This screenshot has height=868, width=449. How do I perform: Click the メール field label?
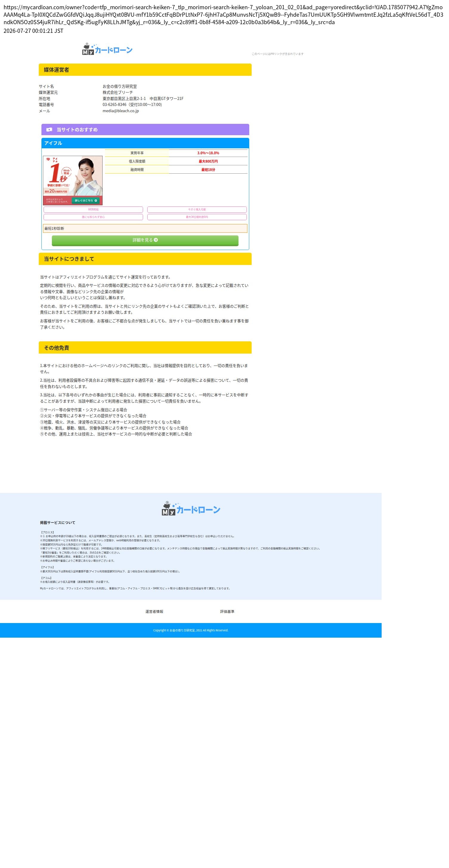tap(44, 111)
